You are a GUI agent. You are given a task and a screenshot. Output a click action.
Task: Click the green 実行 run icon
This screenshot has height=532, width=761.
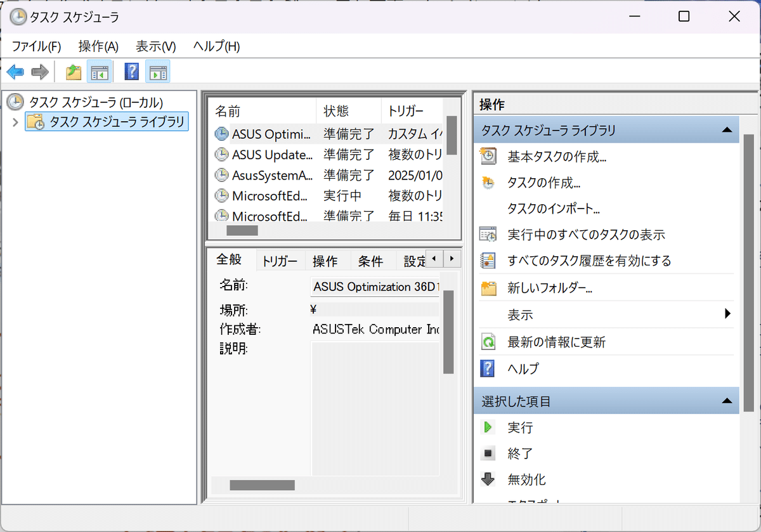point(488,427)
